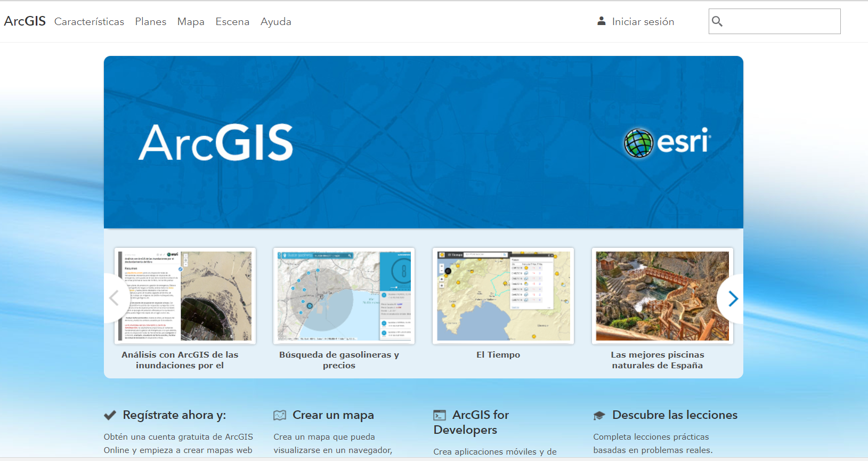The image size is (868, 461).
Task: Open the El Tiempo map thumbnail
Action: point(503,296)
